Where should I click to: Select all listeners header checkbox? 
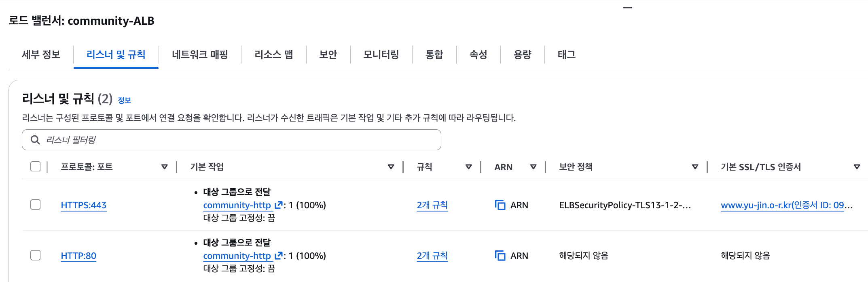coord(36,167)
